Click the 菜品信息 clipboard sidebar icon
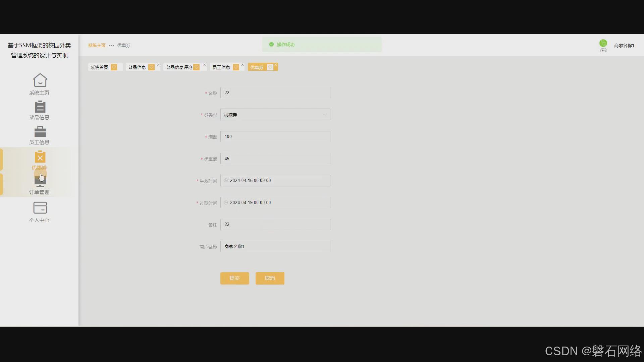 pyautogui.click(x=40, y=107)
